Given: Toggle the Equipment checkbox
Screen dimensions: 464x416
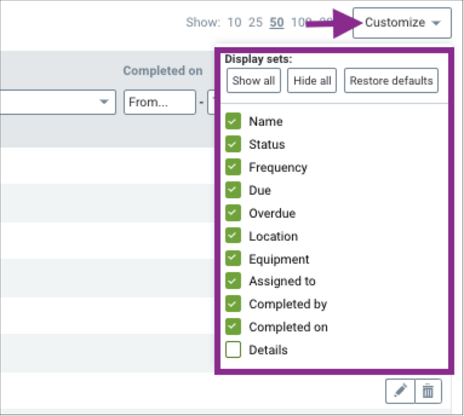Looking at the screenshot, I should 233,258.
